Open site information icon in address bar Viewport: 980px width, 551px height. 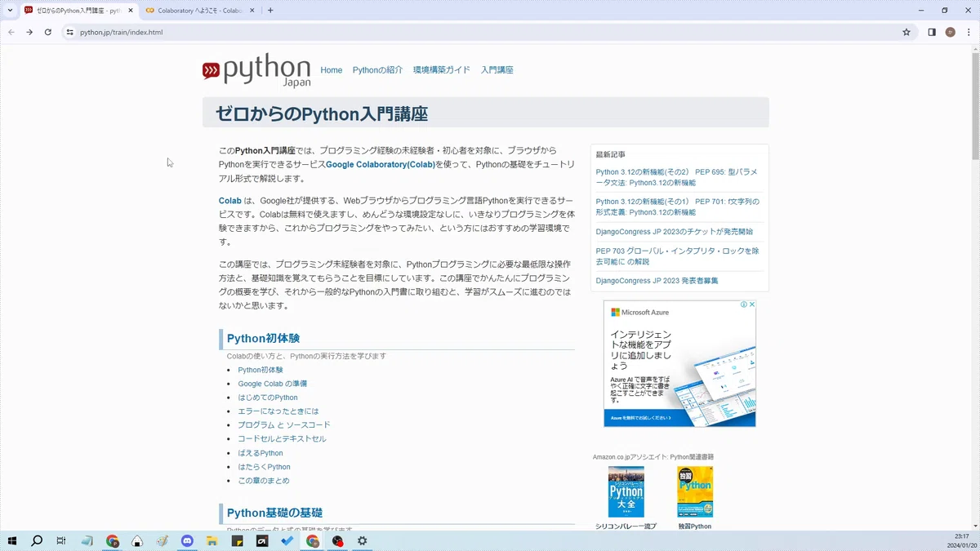coord(70,32)
